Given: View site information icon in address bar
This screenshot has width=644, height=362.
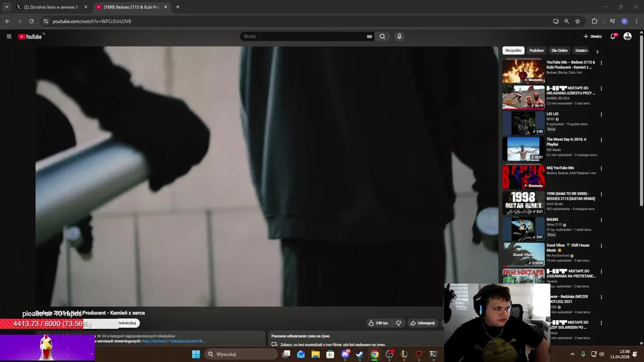Looking at the screenshot, I should coord(46,21).
